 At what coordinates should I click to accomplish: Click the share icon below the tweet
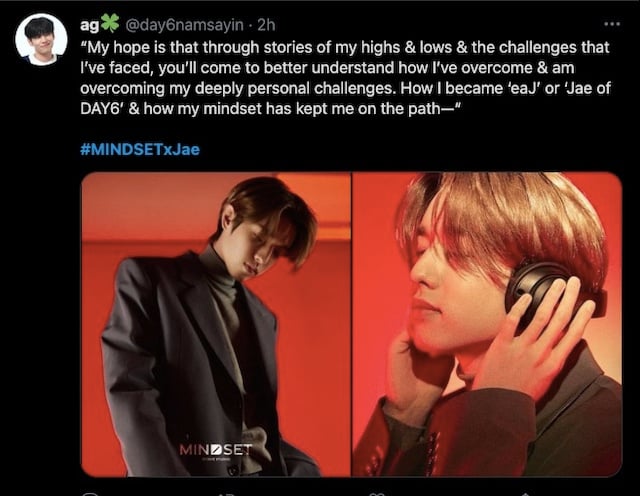click(x=524, y=494)
